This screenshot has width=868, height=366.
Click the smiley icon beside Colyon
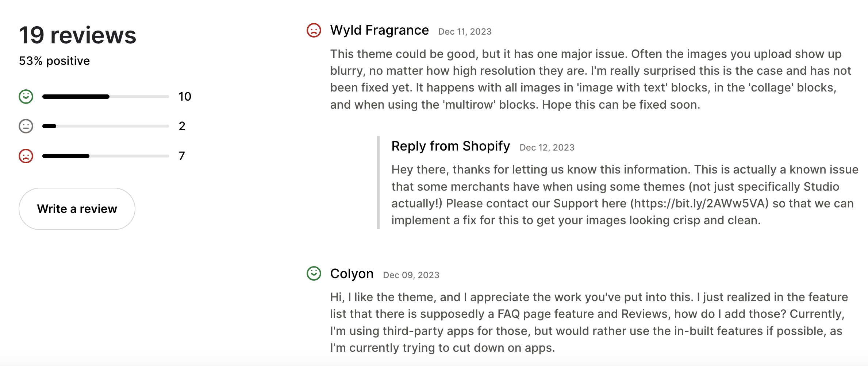pyautogui.click(x=314, y=274)
